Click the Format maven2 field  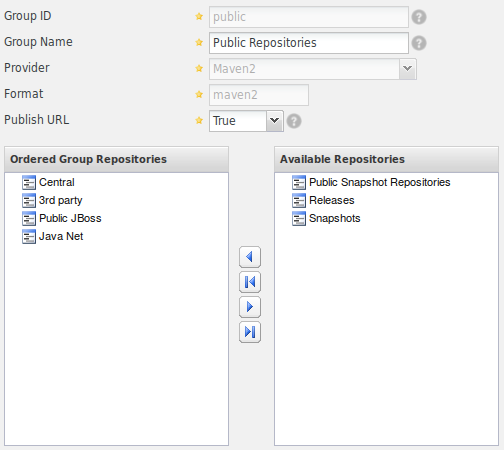point(259,95)
